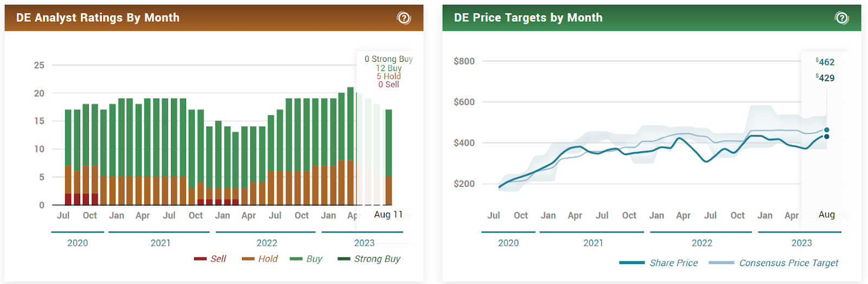Toggle Share Price legend series
This screenshot has height=284, width=868.
pos(659,263)
